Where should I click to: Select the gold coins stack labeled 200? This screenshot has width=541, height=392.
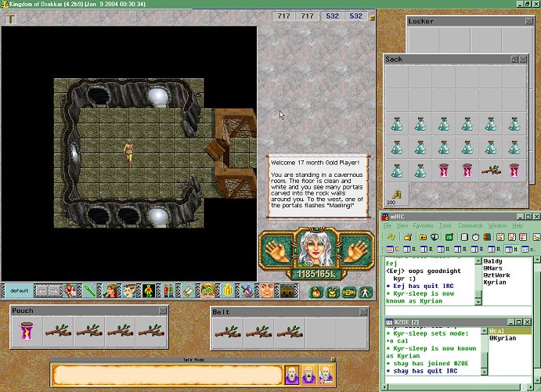click(x=397, y=195)
